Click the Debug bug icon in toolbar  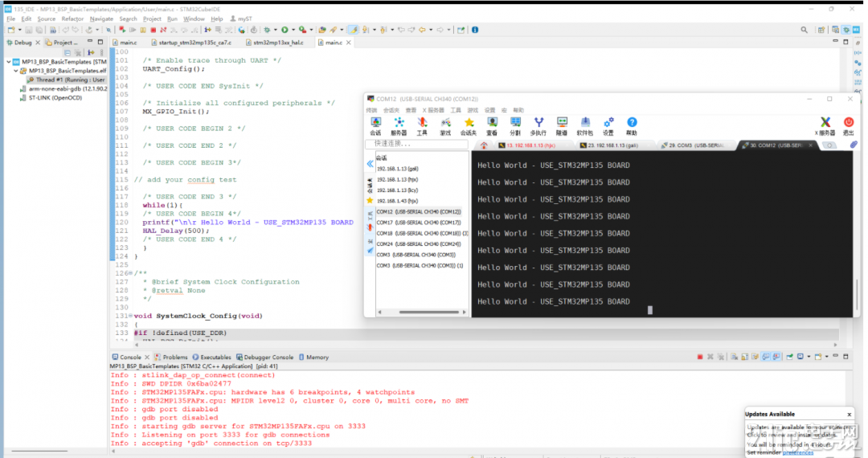pos(267,30)
